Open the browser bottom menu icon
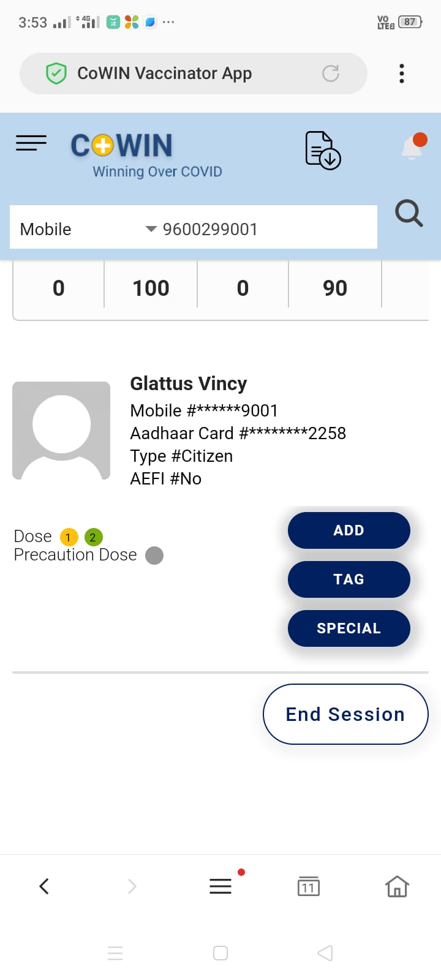Screen dimensions: 441x980 221,886
